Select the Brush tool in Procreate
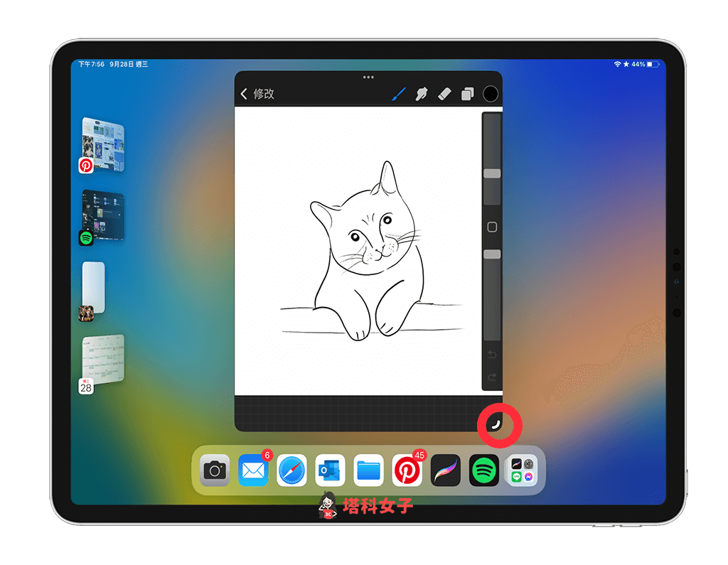 coord(398,93)
